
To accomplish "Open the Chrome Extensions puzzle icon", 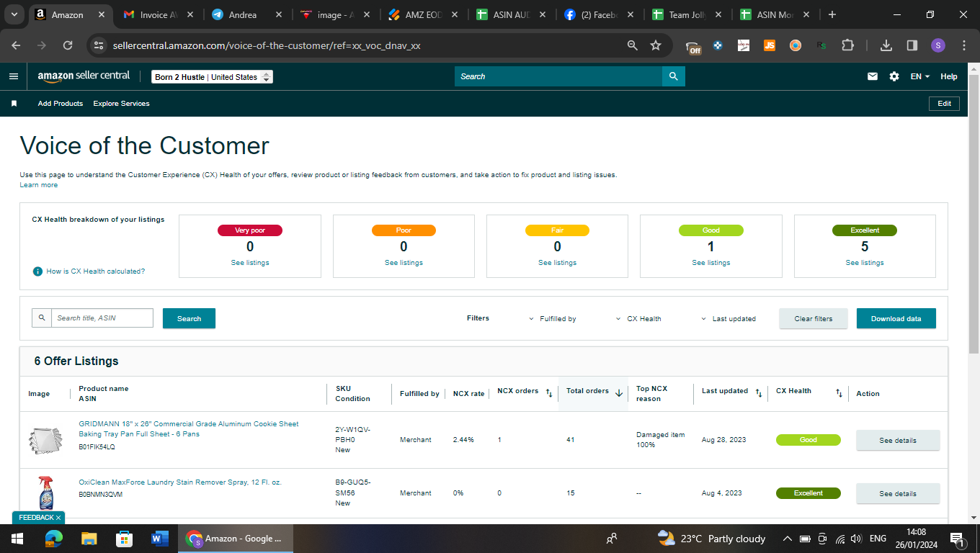I will coord(847,45).
